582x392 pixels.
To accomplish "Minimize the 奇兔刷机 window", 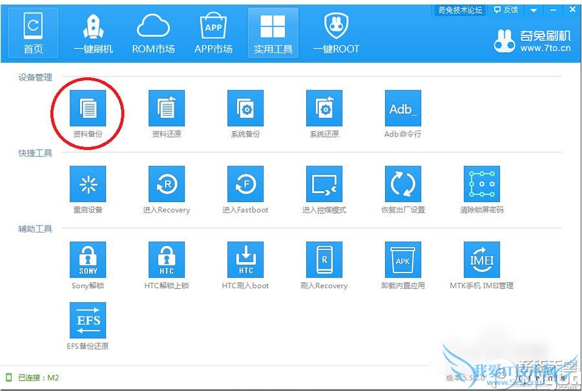I will [x=553, y=10].
